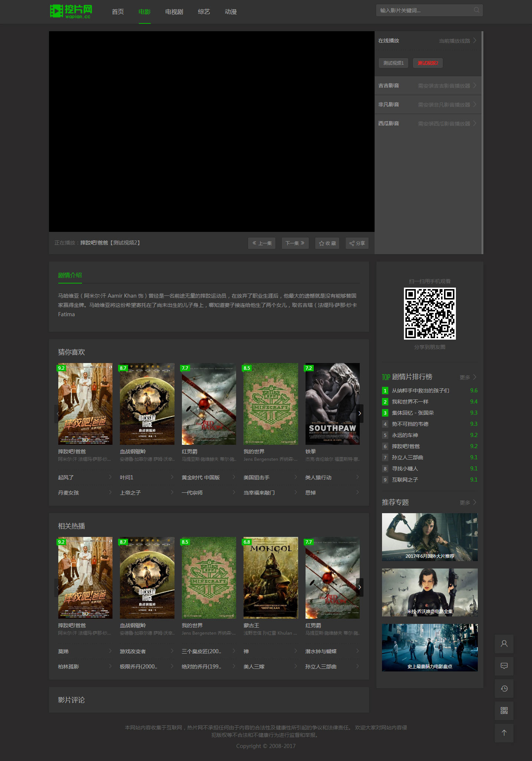The height and width of the screenshot is (761, 532).
Task: Go to previous slide in 猜你喜欢
Action: pos(58,413)
